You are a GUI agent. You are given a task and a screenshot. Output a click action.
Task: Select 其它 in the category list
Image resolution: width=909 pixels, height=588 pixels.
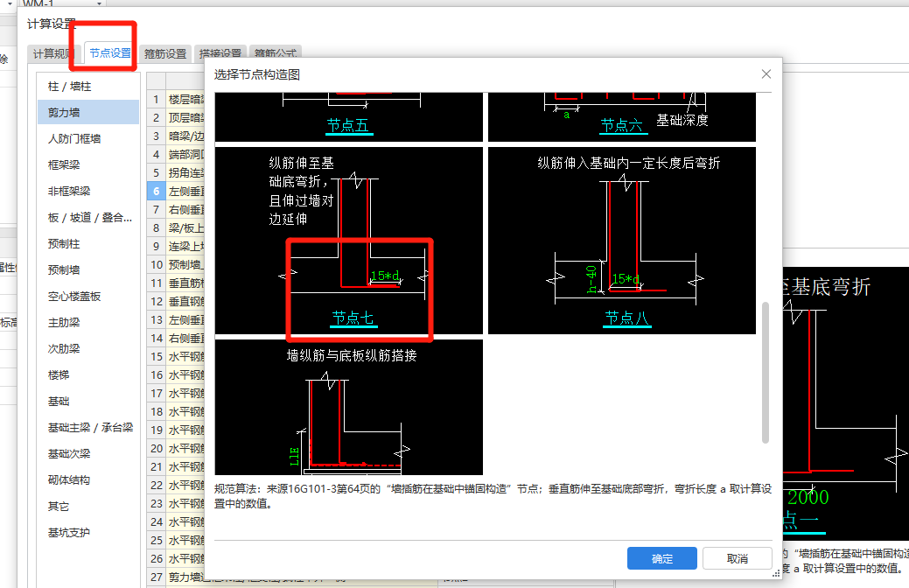[x=88, y=507]
